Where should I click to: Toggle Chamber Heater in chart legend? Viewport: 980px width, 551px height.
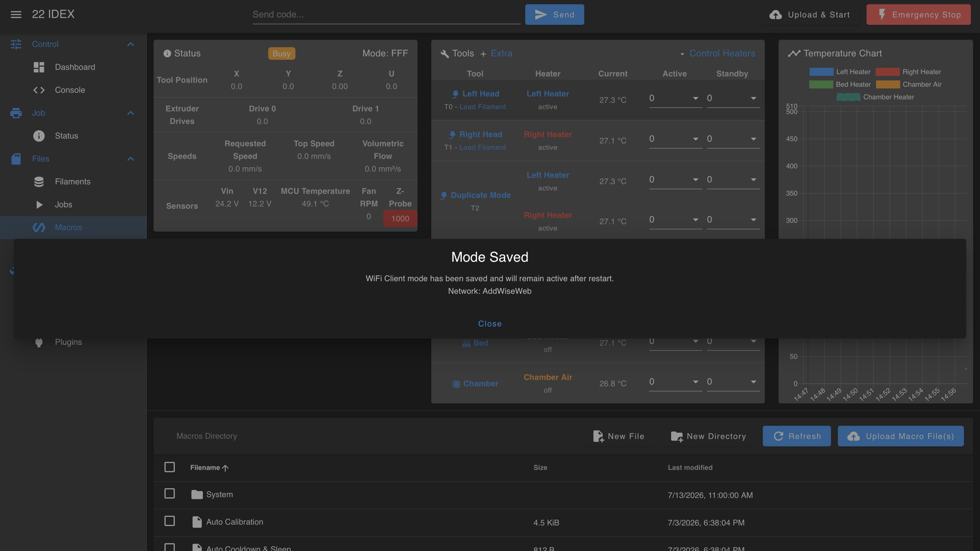point(875,97)
